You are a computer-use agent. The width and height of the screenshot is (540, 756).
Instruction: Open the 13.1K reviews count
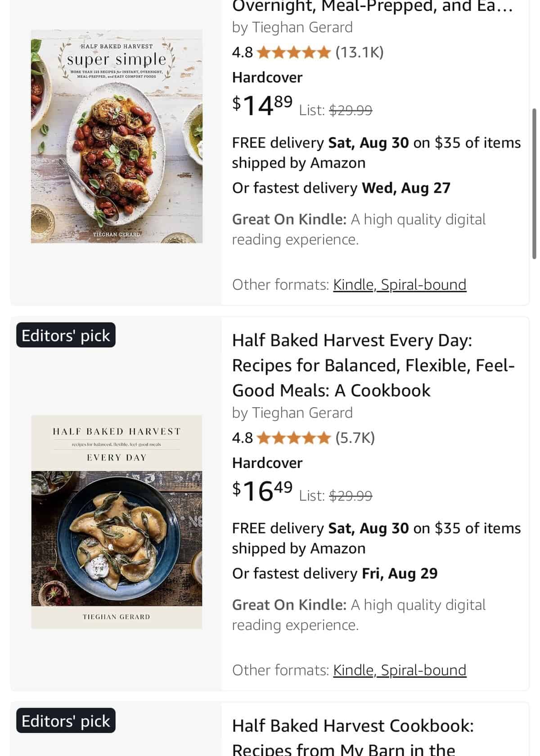click(x=360, y=53)
